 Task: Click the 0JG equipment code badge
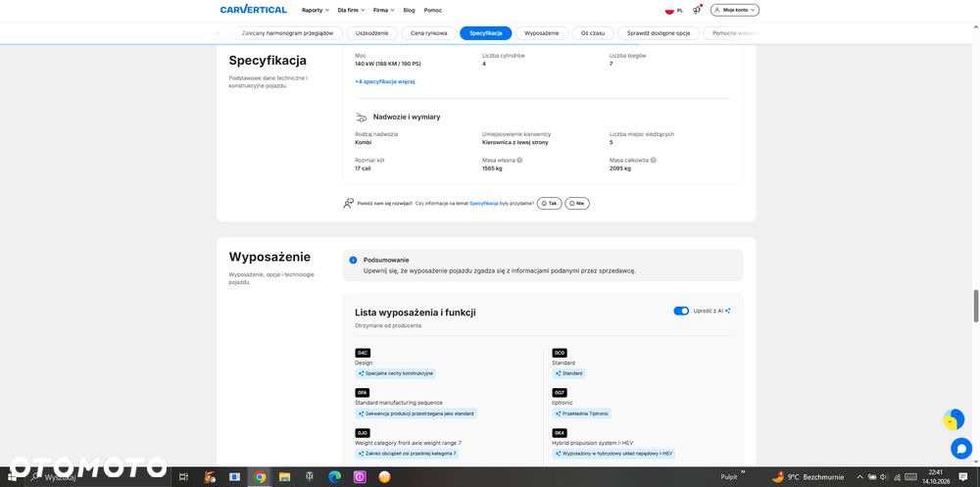pos(362,432)
